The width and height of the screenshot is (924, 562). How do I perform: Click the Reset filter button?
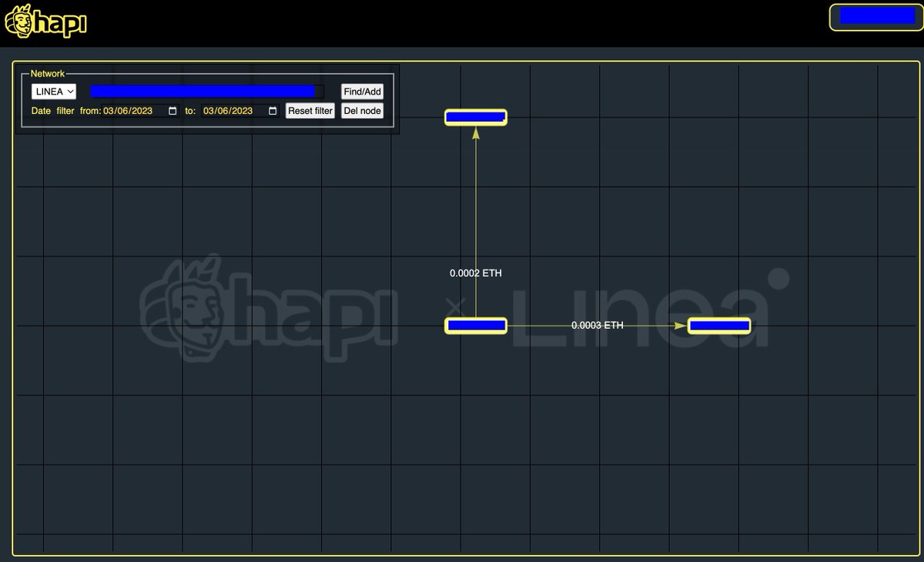pos(310,111)
